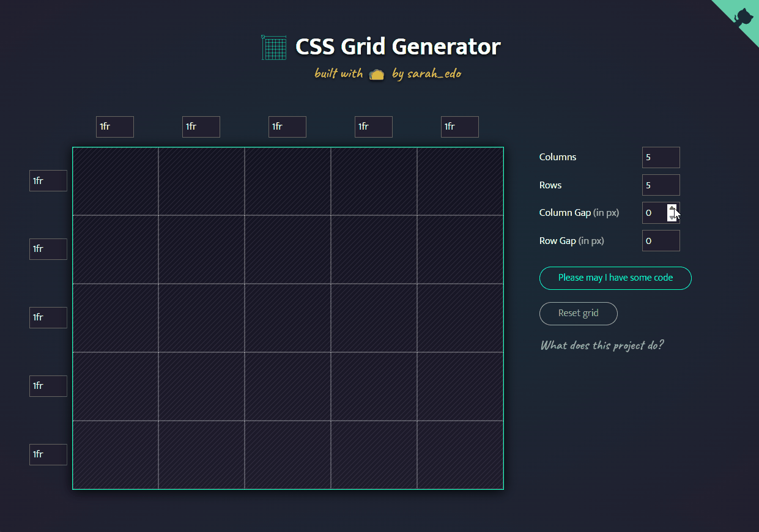Image resolution: width=759 pixels, height=532 pixels.
Task: Edit the first column's 1fr width field
Action: (114, 127)
